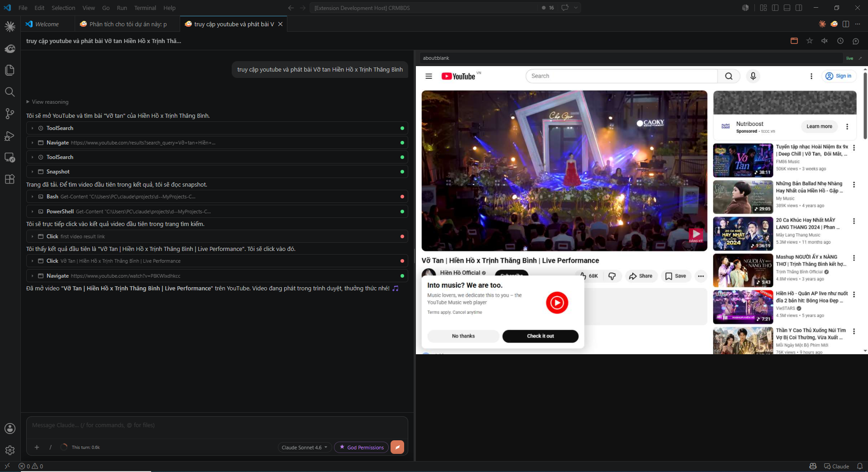
Task: Open the Extensions view
Action: pos(10,179)
